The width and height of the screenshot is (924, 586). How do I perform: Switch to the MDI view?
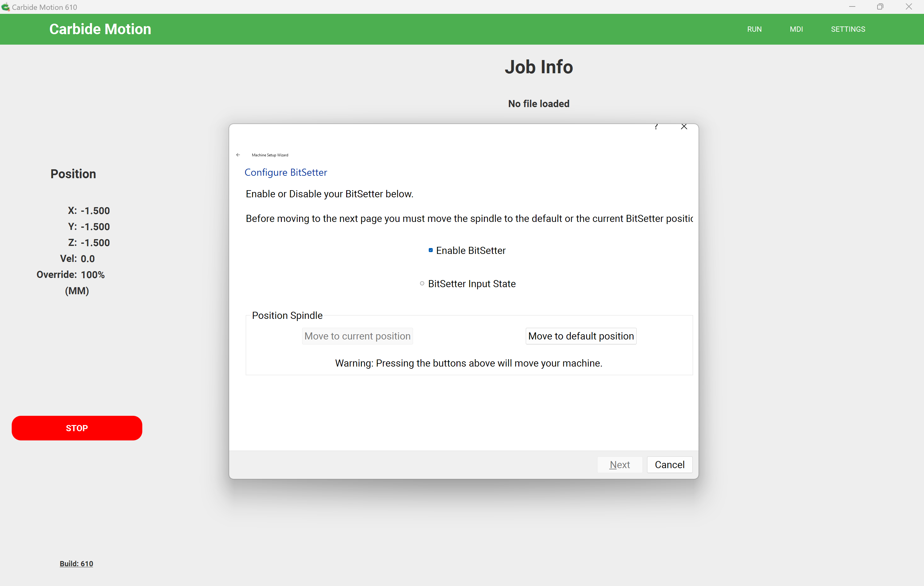[x=796, y=29]
